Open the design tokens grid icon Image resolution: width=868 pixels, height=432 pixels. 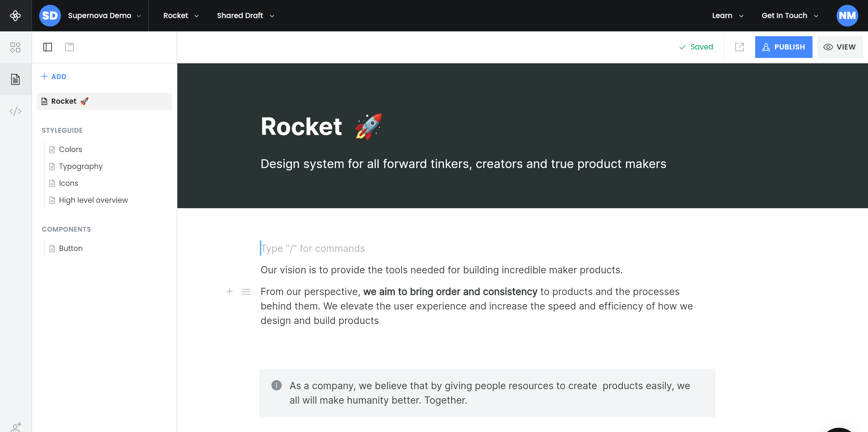(x=15, y=47)
